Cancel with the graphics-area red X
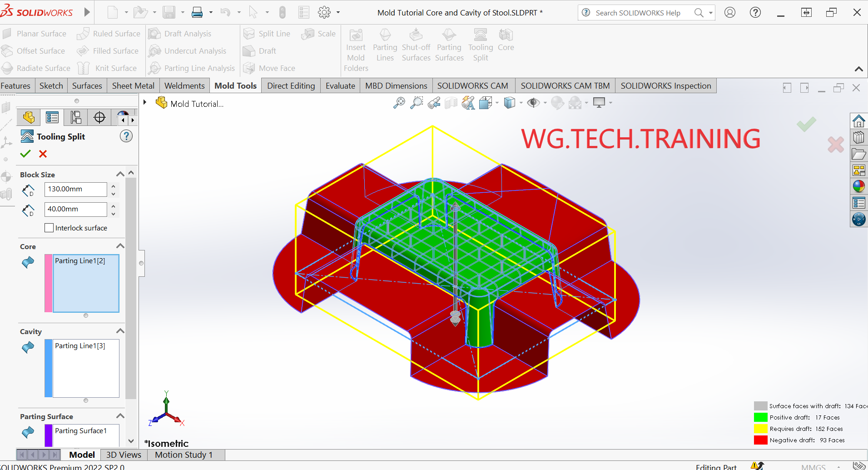The width and height of the screenshot is (868, 470). click(x=836, y=145)
